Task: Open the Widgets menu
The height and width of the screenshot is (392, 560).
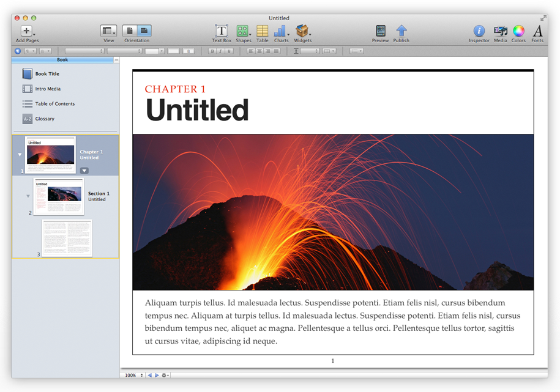Action: (x=301, y=31)
